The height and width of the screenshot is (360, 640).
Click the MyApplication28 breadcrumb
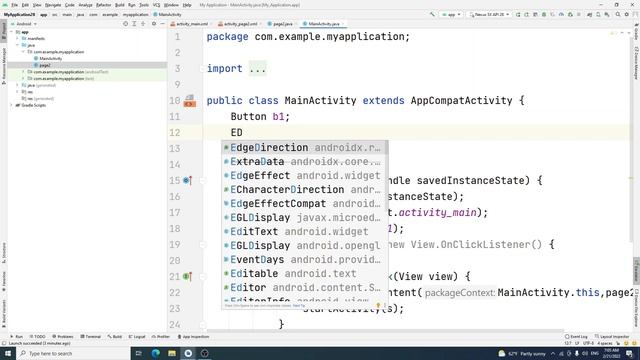pos(20,15)
